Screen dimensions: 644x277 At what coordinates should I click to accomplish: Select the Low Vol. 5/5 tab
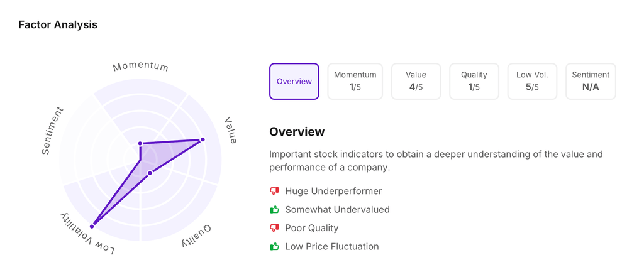click(x=532, y=81)
